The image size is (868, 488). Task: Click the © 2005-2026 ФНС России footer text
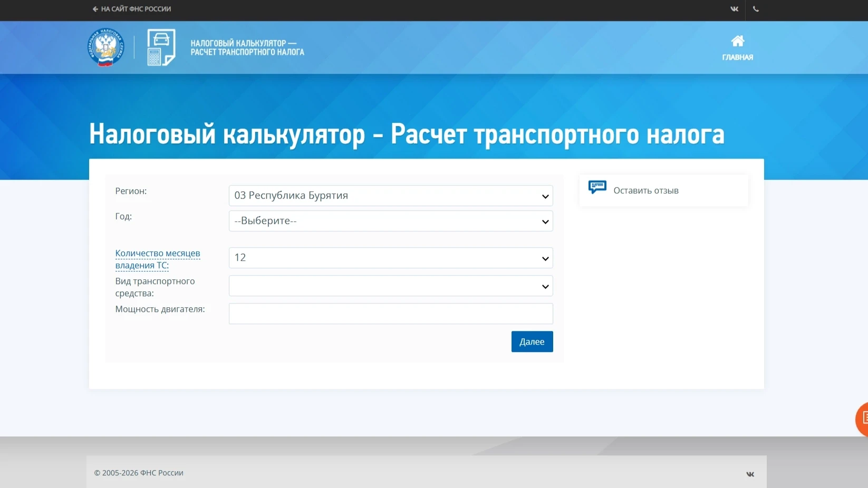coord(139,473)
